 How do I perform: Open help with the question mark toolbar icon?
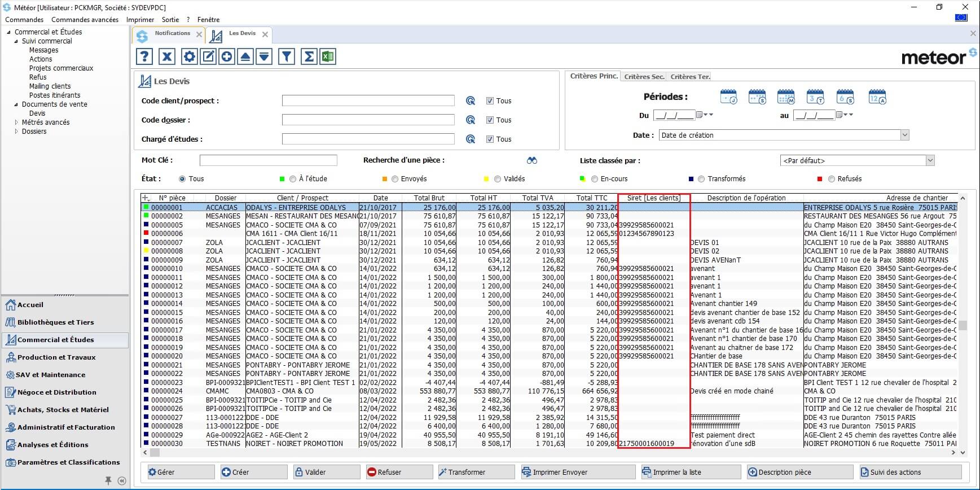coord(145,56)
